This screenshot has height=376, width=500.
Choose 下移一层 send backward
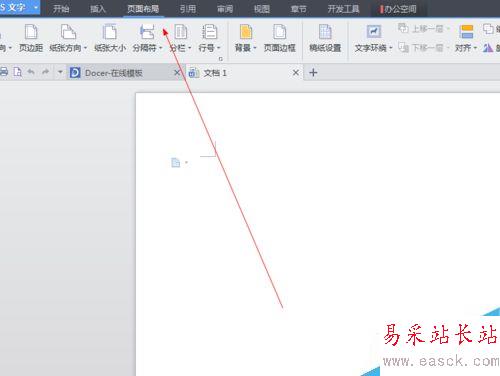[424, 48]
